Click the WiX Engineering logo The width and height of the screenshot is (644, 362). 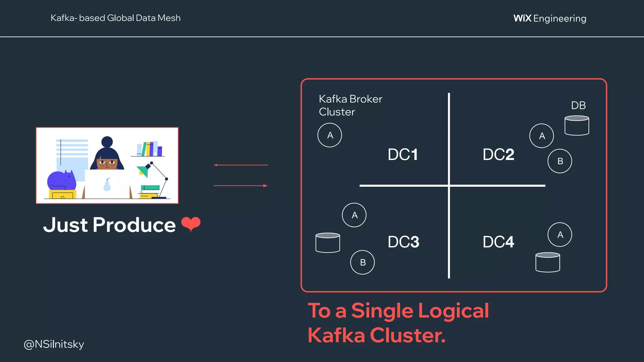click(550, 18)
